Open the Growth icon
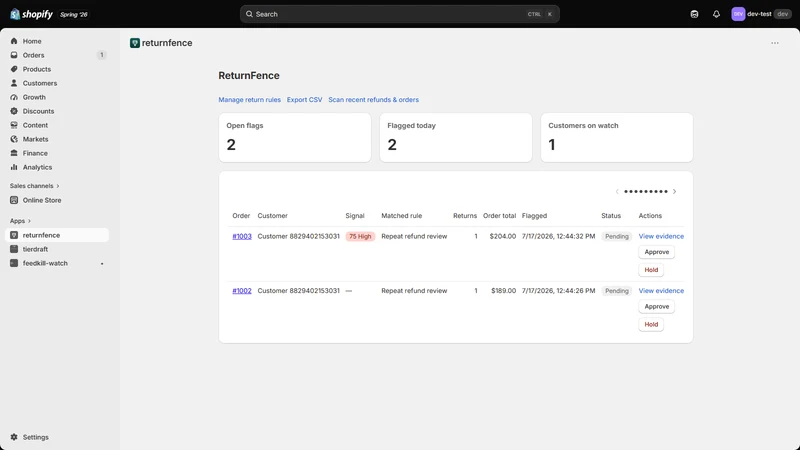The height and width of the screenshot is (450, 800). pyautogui.click(x=14, y=97)
